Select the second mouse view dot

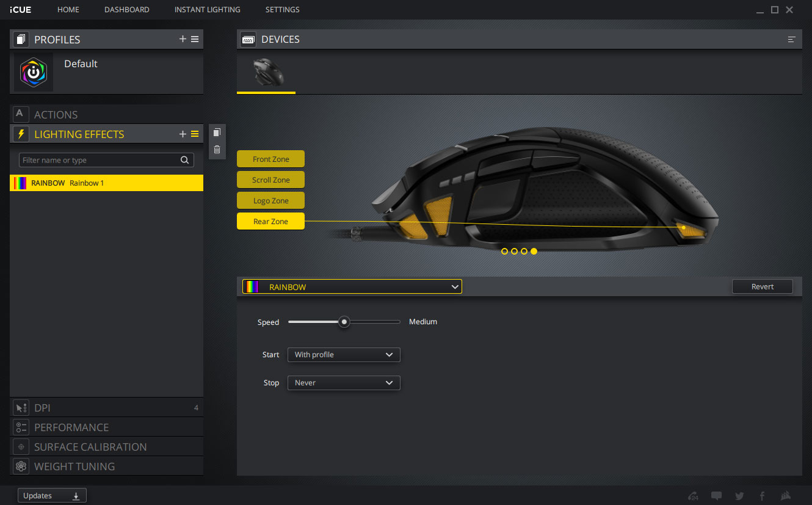(514, 251)
